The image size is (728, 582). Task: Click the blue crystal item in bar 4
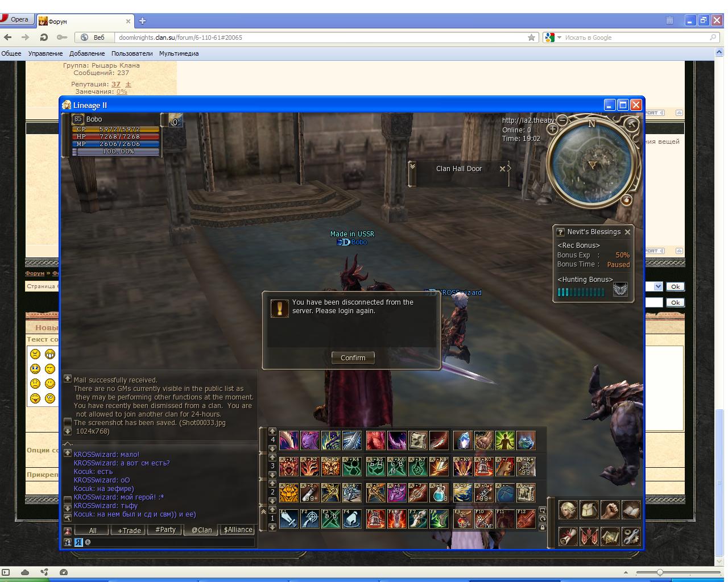pos(462,440)
